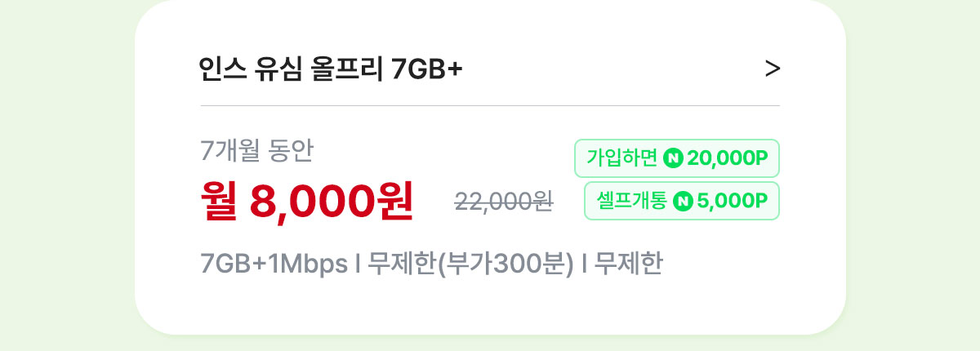Image resolution: width=980 pixels, height=351 pixels.
Task: Select the 가입하면 20,000P reward badge
Action: click(677, 158)
